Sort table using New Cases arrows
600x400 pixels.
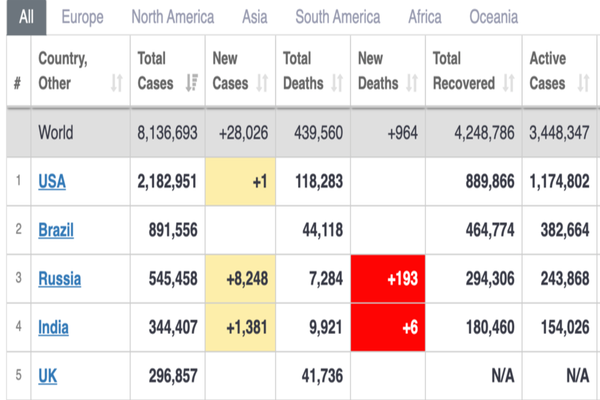[262, 84]
